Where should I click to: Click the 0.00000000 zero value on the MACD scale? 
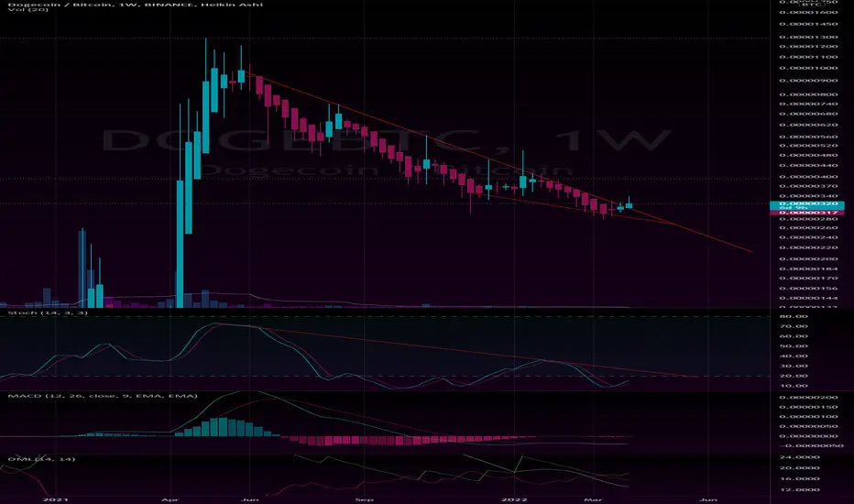tap(807, 436)
